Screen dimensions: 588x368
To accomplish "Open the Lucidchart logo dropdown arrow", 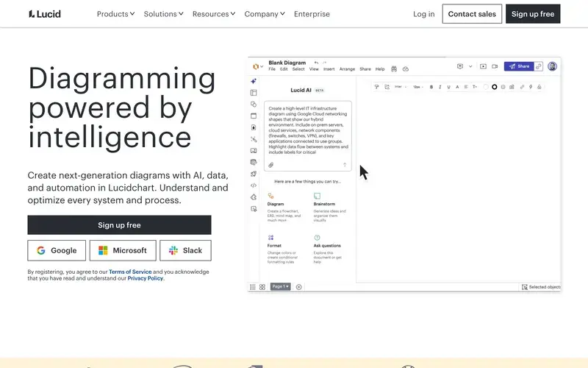I will pos(262,66).
